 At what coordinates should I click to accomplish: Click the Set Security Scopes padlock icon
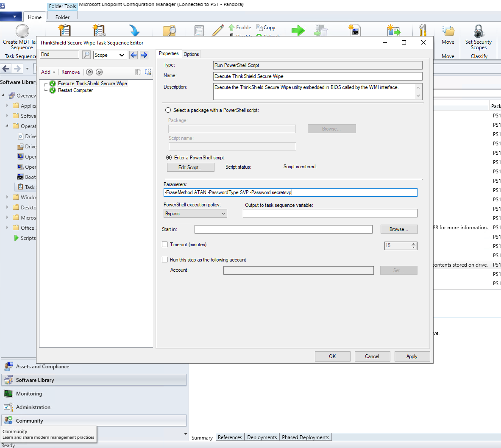478,31
